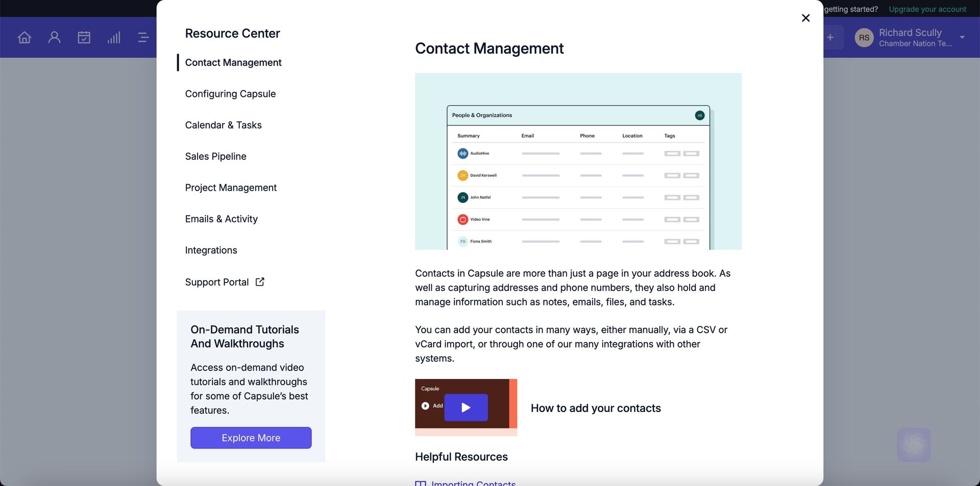Click the plus add button in navbar
The image size is (980, 486).
coord(830,37)
